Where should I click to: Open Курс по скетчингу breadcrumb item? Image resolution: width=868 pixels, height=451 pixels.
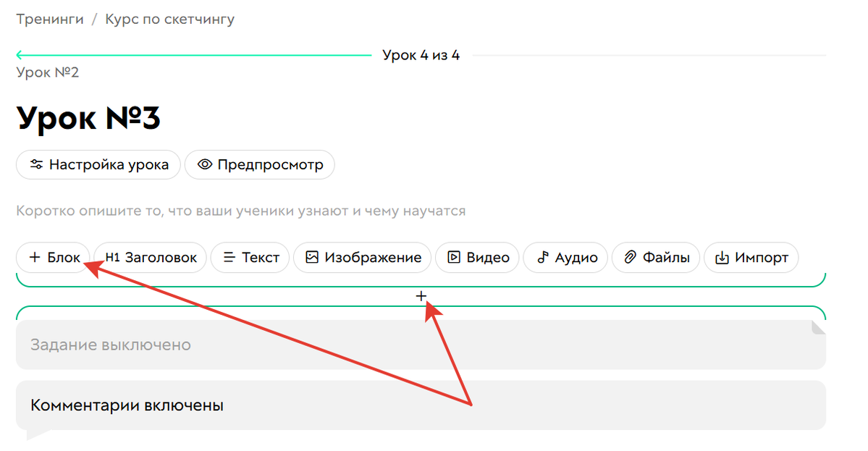[170, 19]
